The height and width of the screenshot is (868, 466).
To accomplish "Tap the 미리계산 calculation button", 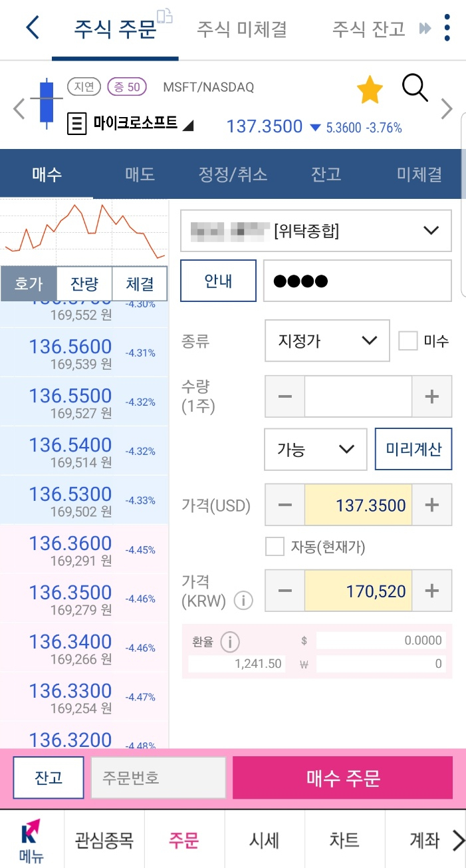I will [x=413, y=449].
